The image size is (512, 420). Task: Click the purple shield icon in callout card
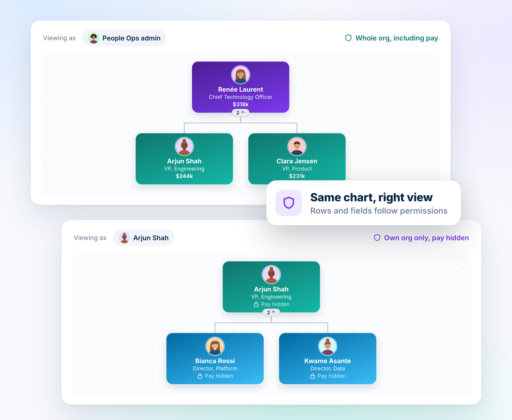[x=289, y=203]
